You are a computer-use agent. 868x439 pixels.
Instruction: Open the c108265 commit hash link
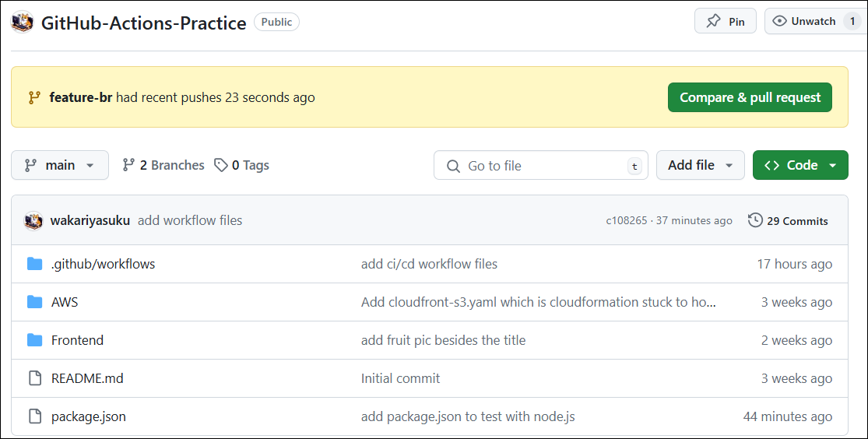(626, 221)
